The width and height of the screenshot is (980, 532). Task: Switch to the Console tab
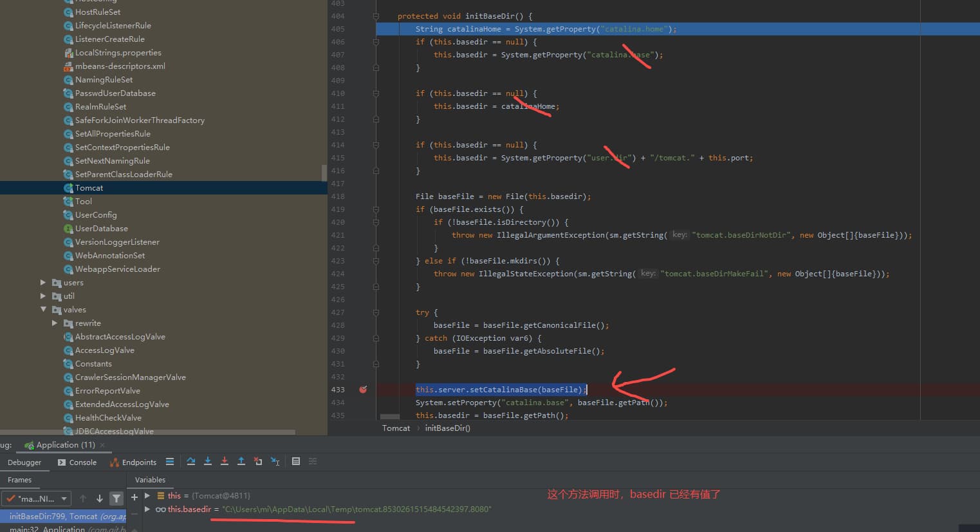pyautogui.click(x=77, y=462)
